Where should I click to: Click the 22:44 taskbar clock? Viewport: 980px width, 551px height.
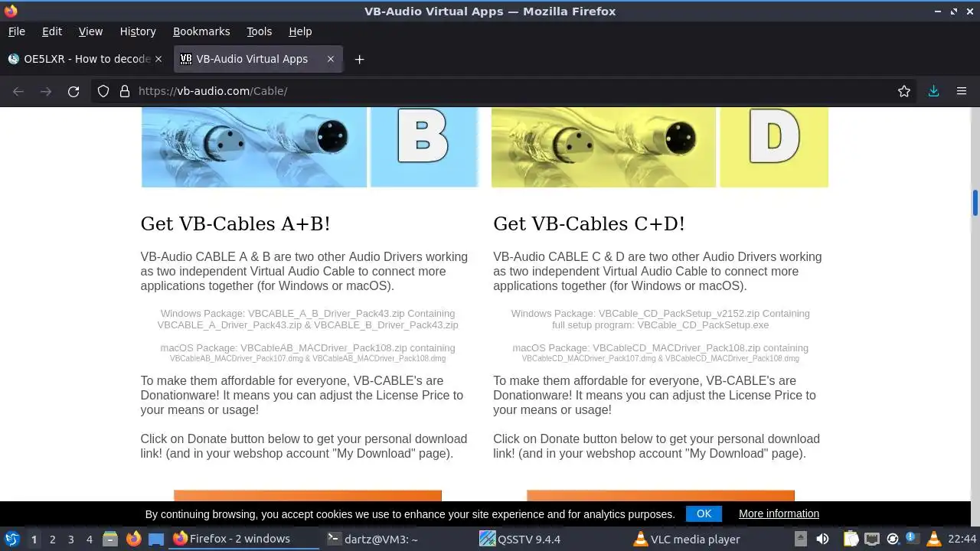[x=962, y=539]
